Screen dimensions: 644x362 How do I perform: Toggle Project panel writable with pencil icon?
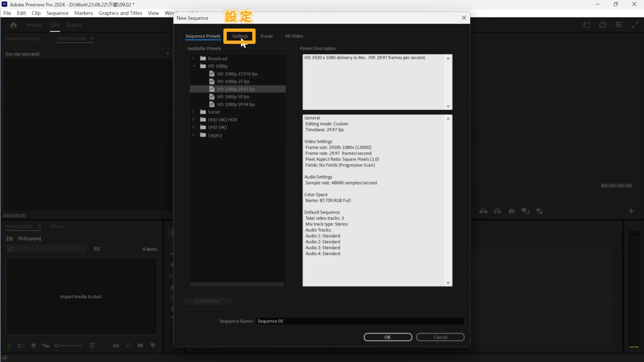click(x=9, y=345)
